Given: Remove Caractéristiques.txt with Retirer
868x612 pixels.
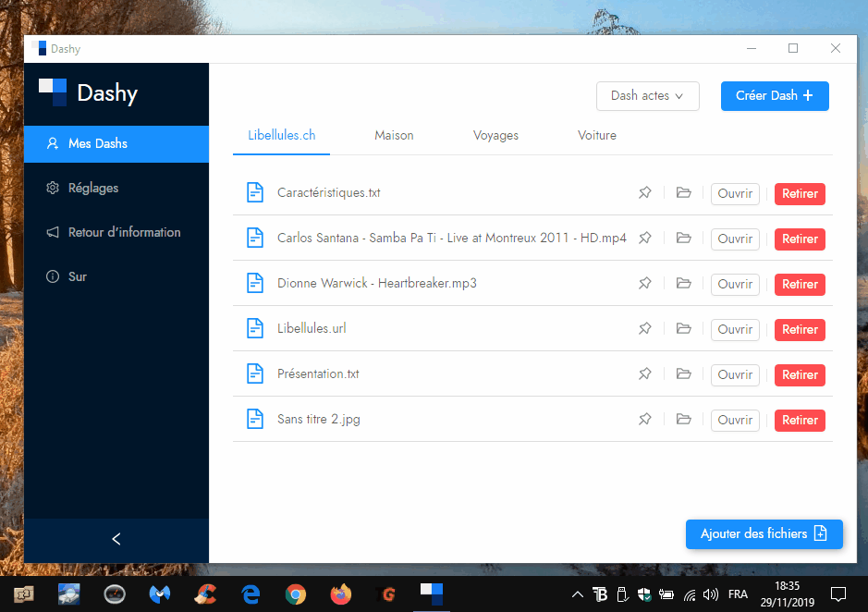Looking at the screenshot, I should click(800, 194).
